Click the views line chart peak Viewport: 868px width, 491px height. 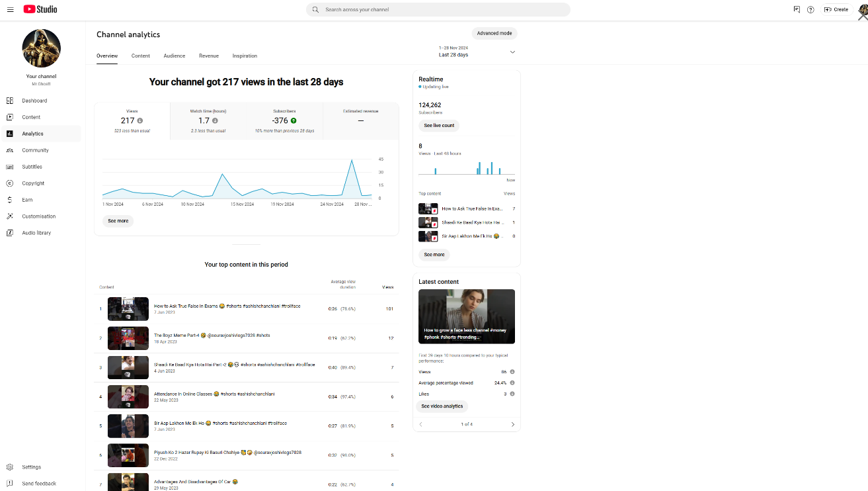pos(352,160)
